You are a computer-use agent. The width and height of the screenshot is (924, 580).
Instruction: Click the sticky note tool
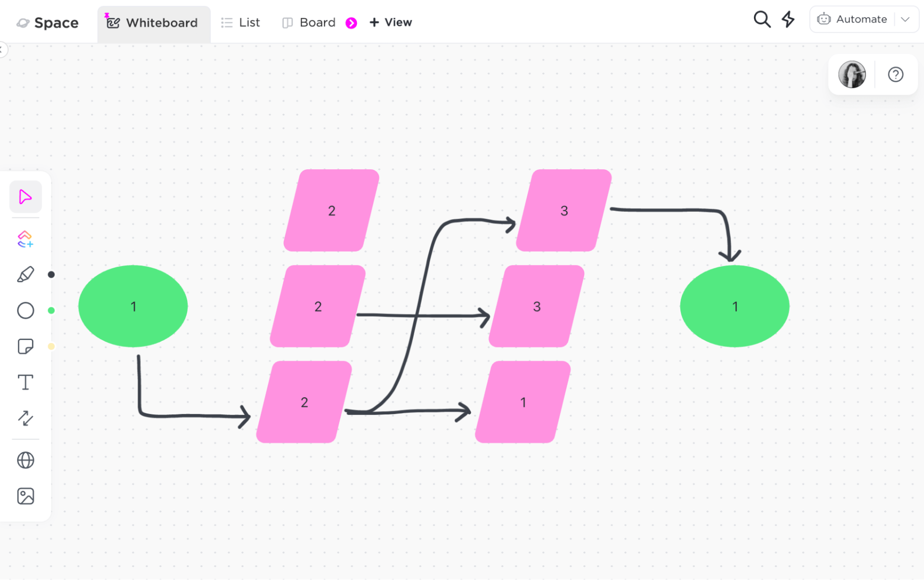(x=25, y=347)
